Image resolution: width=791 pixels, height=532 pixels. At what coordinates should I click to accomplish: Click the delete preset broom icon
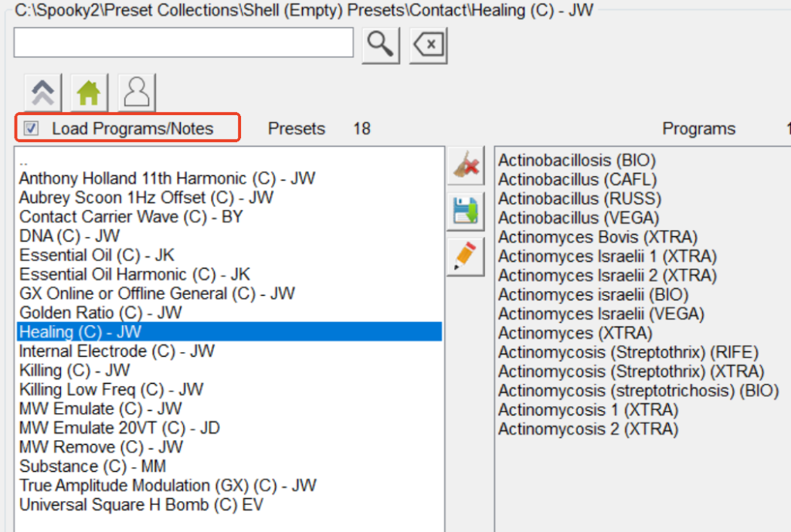click(466, 166)
